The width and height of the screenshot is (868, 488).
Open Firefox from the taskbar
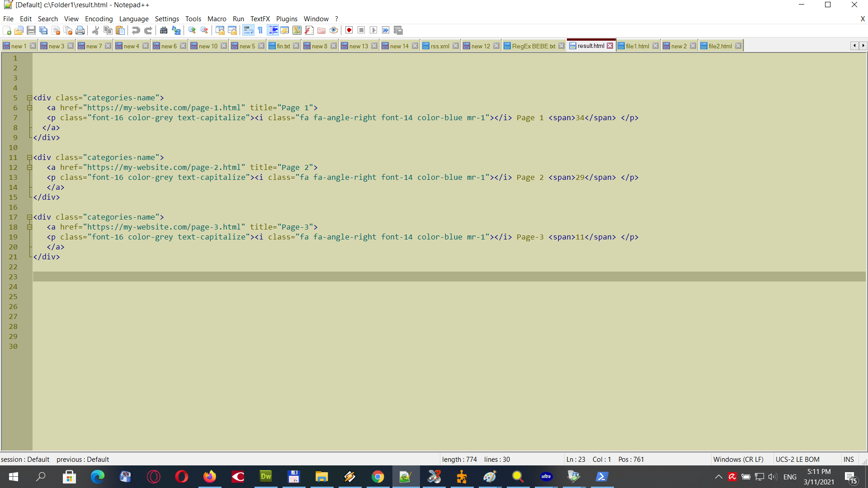tap(209, 477)
